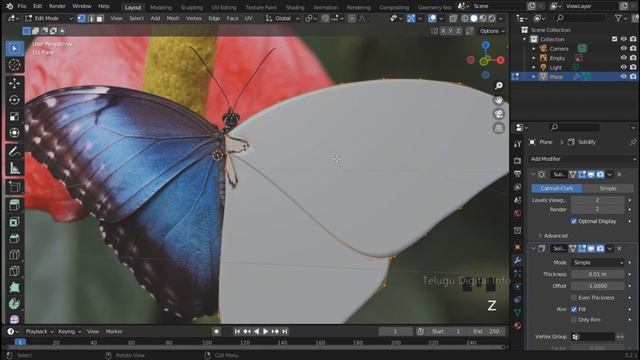This screenshot has width=640, height=360.
Task: Choose the Extrude Region tool
Action: click(x=15, y=205)
